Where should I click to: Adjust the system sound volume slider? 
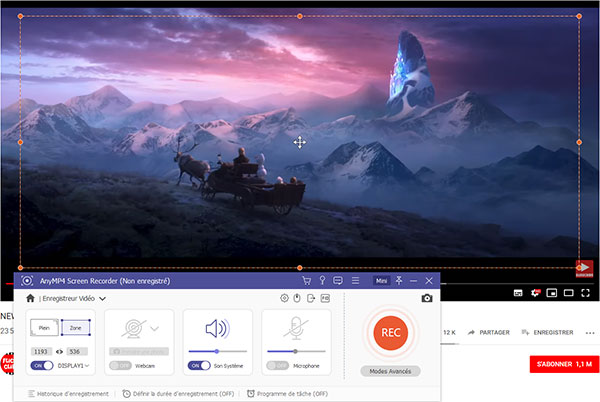[217, 351]
